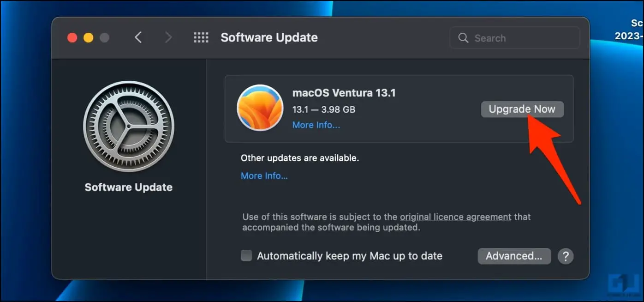Click 'Other updates are available.' text
This screenshot has height=302, width=644.
300,158
